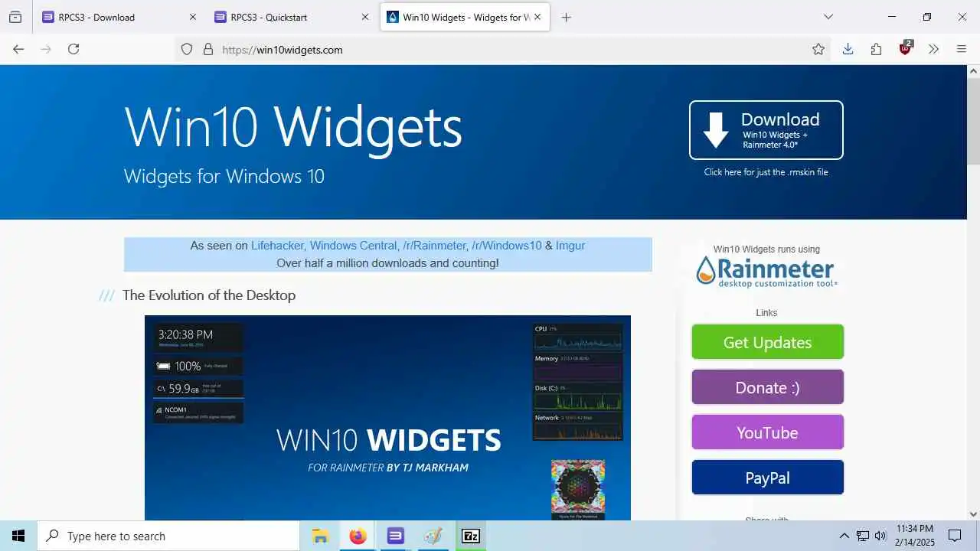Open the Windows Central link

353,246
